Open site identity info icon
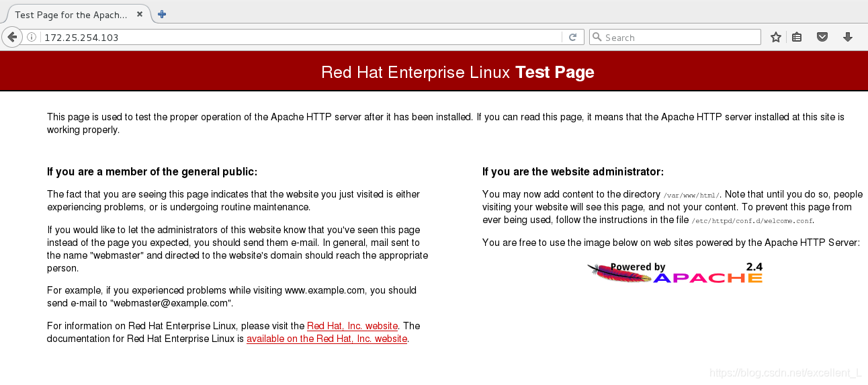This screenshot has width=868, height=385. pyautogui.click(x=32, y=38)
